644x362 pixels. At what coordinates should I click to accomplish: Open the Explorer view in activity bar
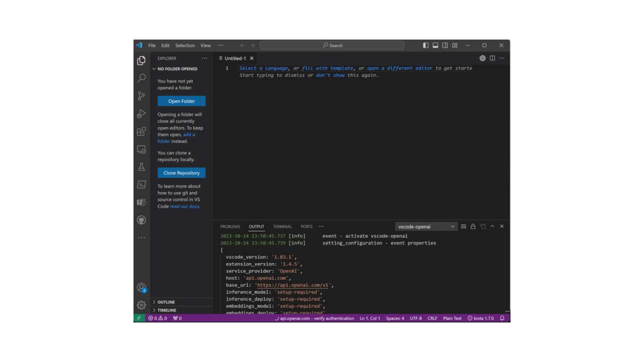point(141,60)
